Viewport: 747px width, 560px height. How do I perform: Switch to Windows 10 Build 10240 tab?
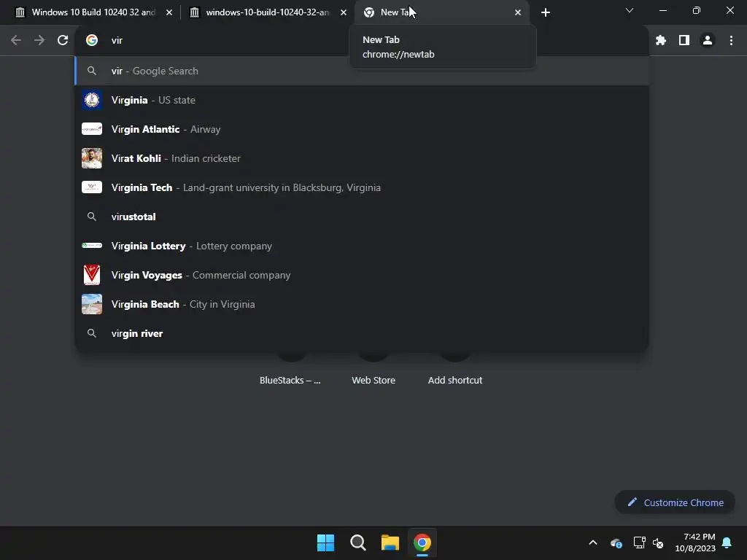(92, 12)
